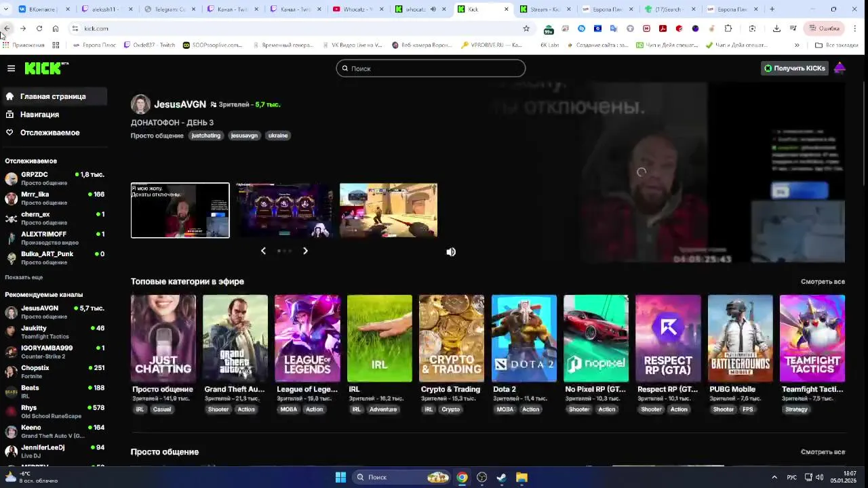Open PUBG Mobile category card
868x488 pixels.
pyautogui.click(x=741, y=338)
